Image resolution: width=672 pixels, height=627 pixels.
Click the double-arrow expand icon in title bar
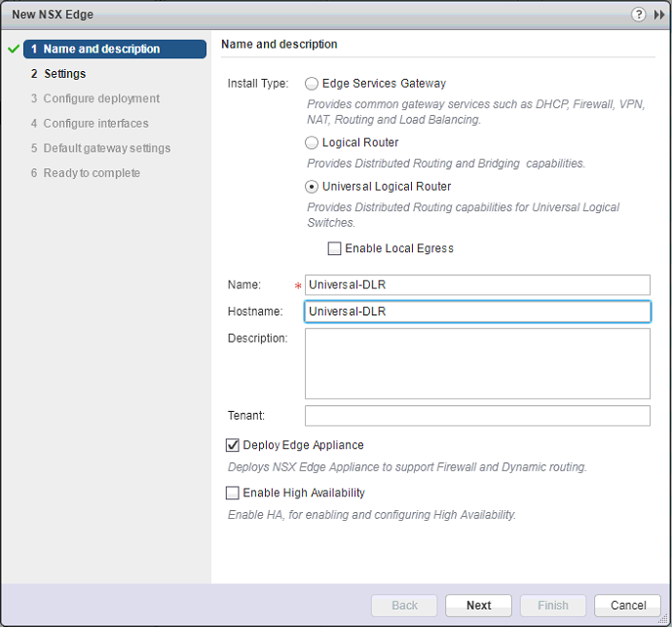659,15
